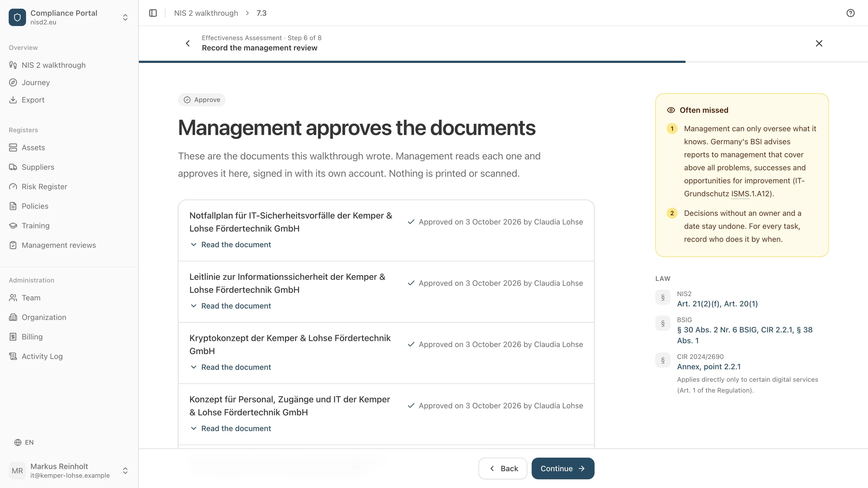The image size is (868, 488).
Task: Go to previous step using header chevron
Action: click(188, 43)
